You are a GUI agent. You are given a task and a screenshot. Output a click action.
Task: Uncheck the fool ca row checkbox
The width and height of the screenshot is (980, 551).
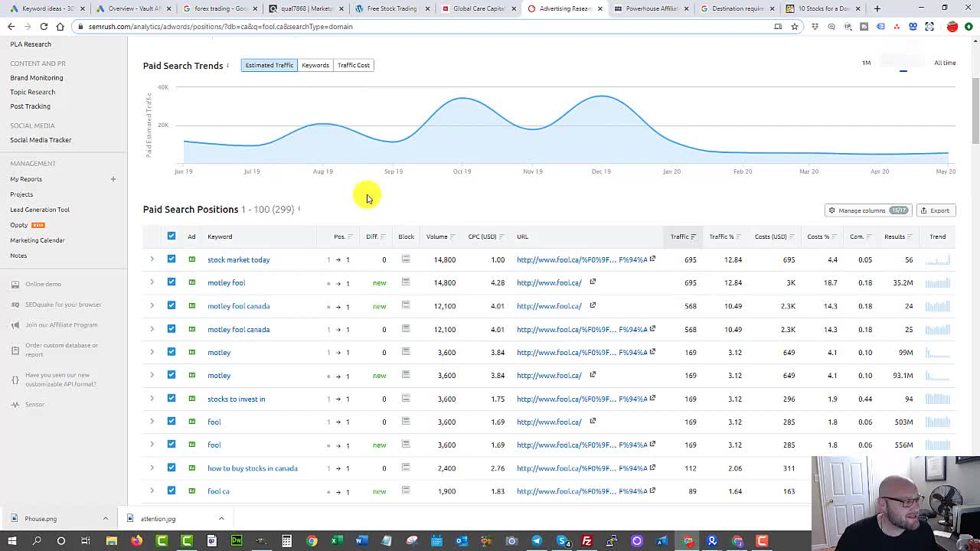171,491
